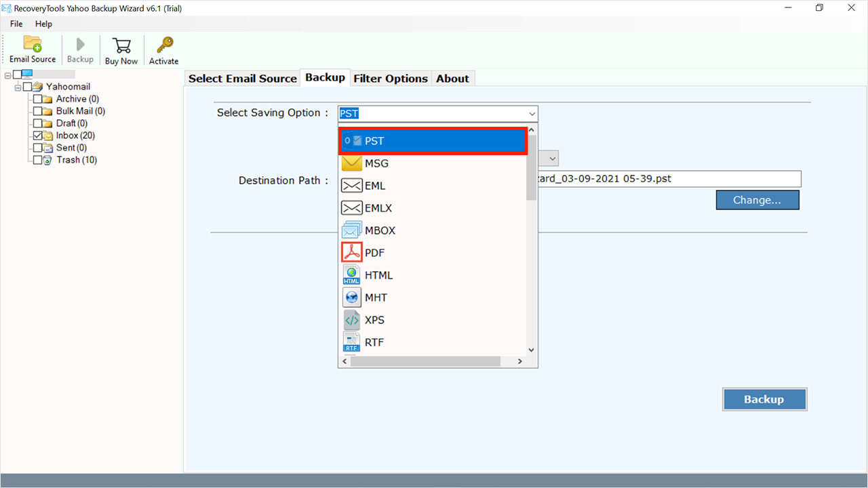Choose the PST Outlook icon in list
Image resolution: width=868 pixels, height=488 pixels.
tap(353, 141)
